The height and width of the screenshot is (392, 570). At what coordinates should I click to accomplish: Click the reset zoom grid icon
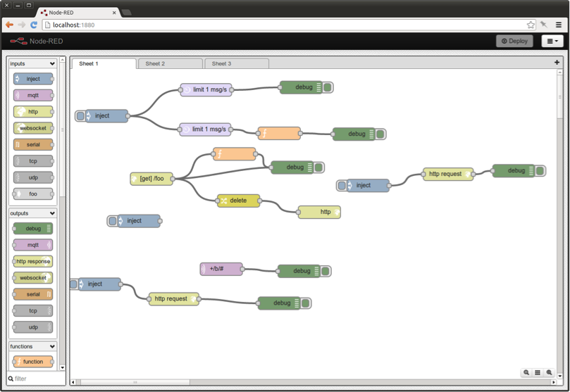pyautogui.click(x=538, y=372)
